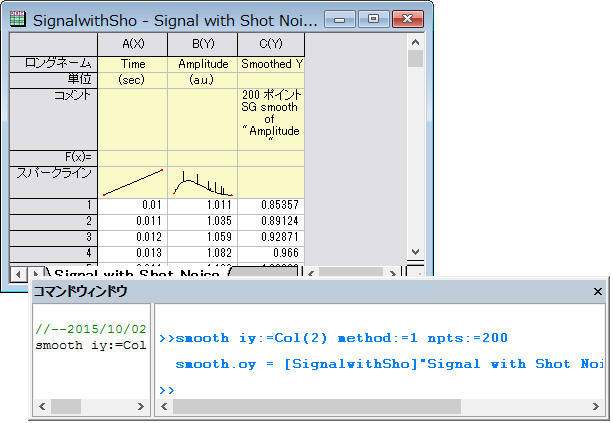Screen dimensions: 613x423
Task: Click the Smoothed Y long name cell
Action: point(271,64)
